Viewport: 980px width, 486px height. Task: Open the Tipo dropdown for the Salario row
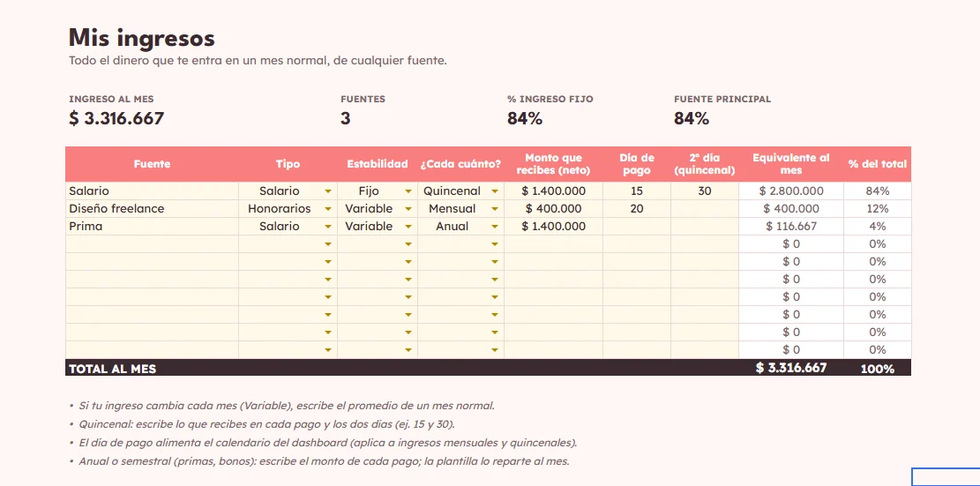[x=328, y=191]
